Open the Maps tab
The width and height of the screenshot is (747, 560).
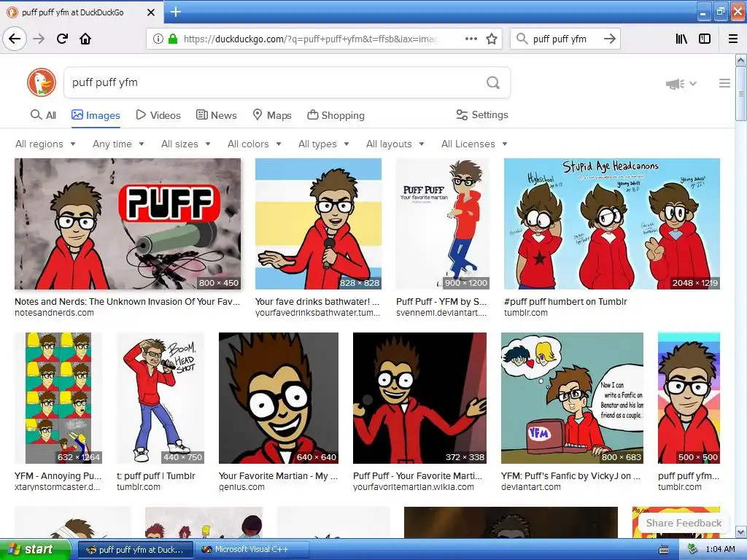tap(271, 115)
